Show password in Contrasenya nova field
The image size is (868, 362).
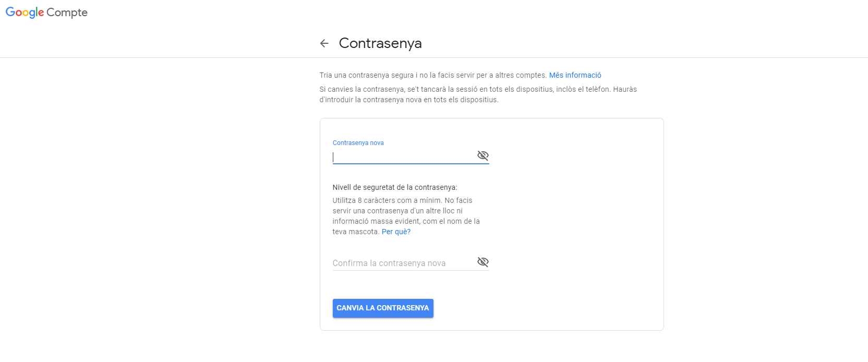tap(483, 155)
